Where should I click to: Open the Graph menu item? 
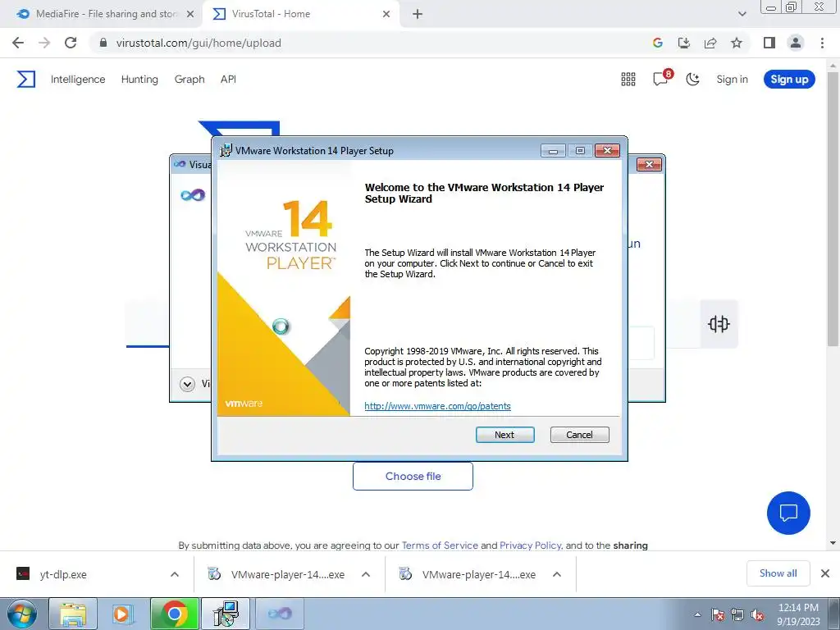[x=189, y=80]
